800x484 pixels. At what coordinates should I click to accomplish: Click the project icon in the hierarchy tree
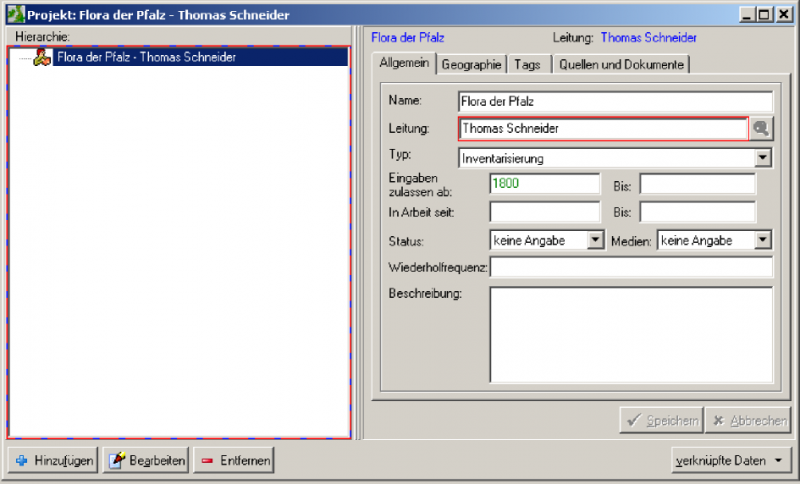pyautogui.click(x=41, y=58)
